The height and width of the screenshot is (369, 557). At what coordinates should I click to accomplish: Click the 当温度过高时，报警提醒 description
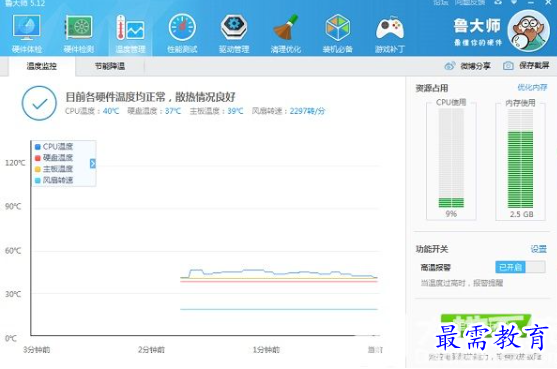point(461,283)
